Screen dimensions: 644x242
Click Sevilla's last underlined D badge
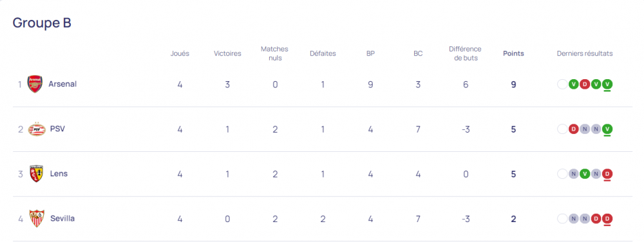click(x=607, y=219)
